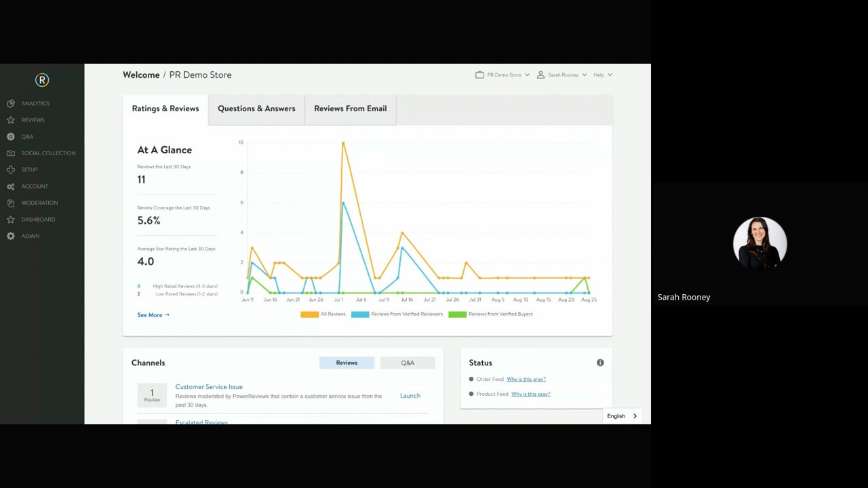Click the Dashboard star icon
This screenshot has width=868, height=488.
10,220
